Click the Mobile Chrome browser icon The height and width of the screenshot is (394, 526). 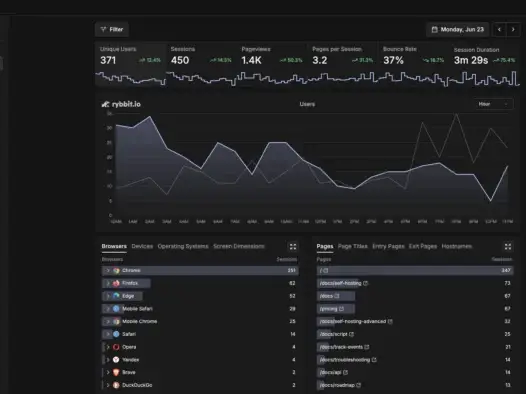(116, 322)
